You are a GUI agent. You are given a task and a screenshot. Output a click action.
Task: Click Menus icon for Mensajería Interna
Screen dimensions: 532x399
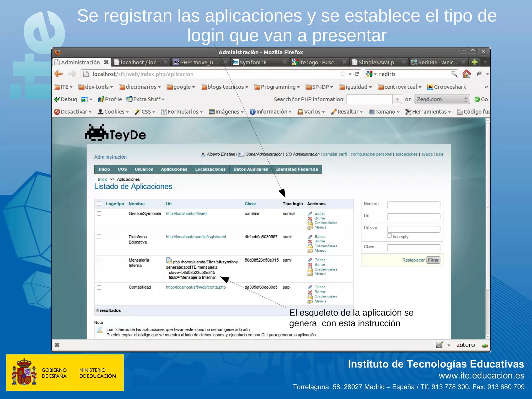coord(310,274)
